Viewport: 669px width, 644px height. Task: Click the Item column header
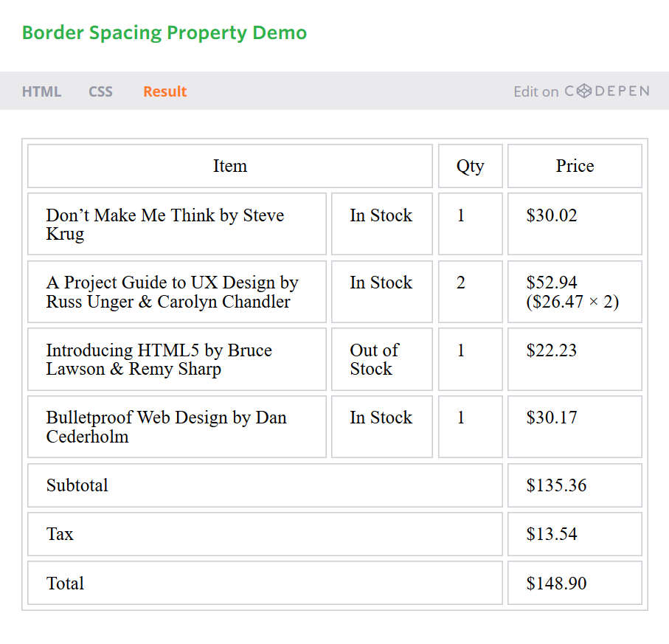(229, 166)
